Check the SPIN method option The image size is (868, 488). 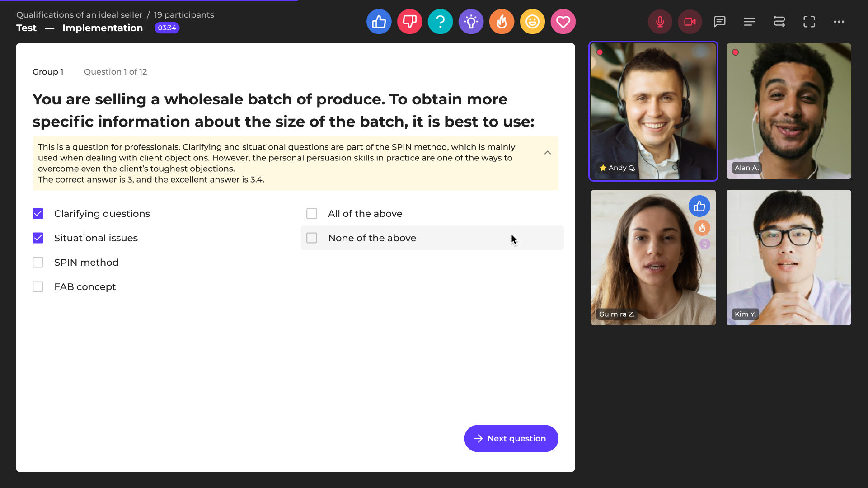pyautogui.click(x=38, y=263)
